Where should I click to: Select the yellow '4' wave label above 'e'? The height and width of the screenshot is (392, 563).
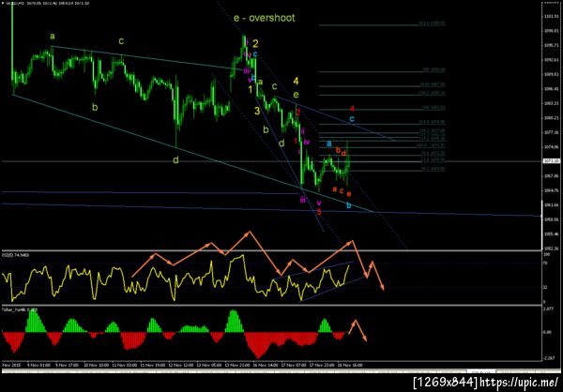coord(296,81)
